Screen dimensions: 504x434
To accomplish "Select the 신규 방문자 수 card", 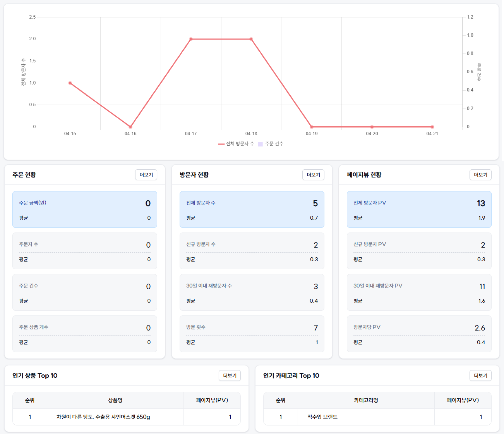I will (x=252, y=251).
